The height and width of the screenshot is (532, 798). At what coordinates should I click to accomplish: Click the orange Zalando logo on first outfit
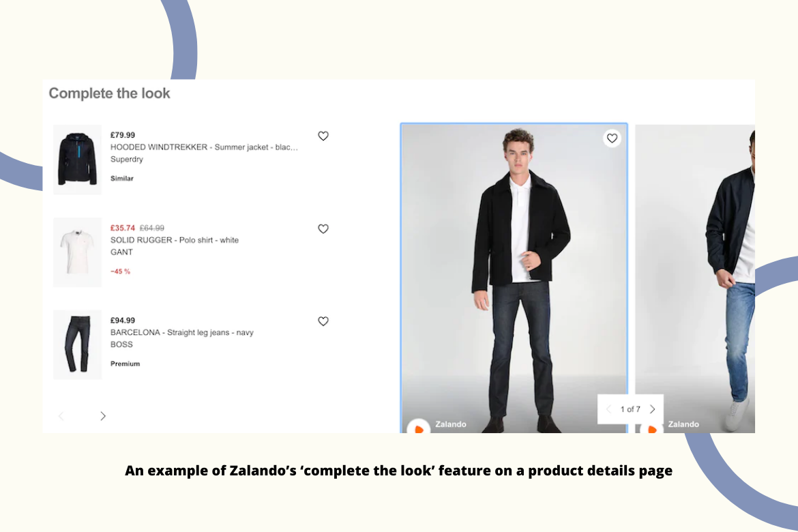point(419,426)
